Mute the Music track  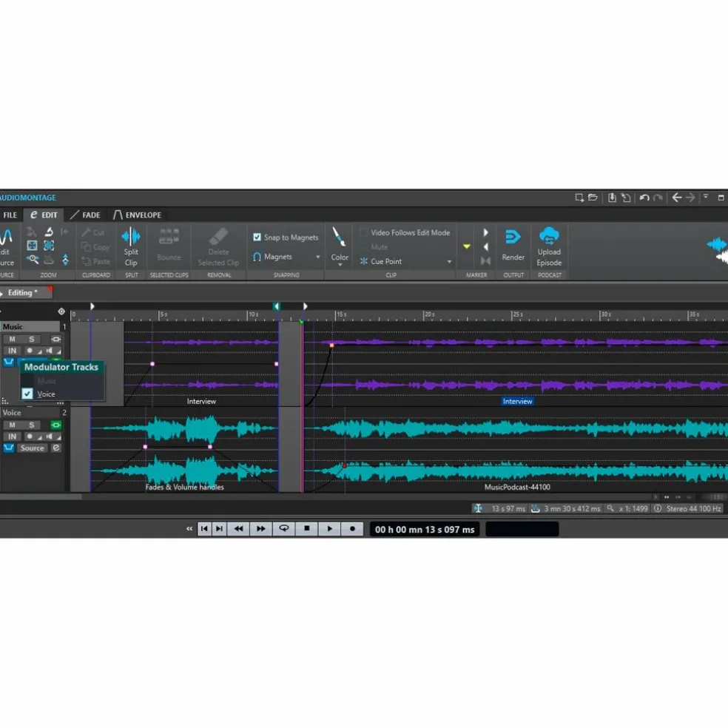[13, 339]
